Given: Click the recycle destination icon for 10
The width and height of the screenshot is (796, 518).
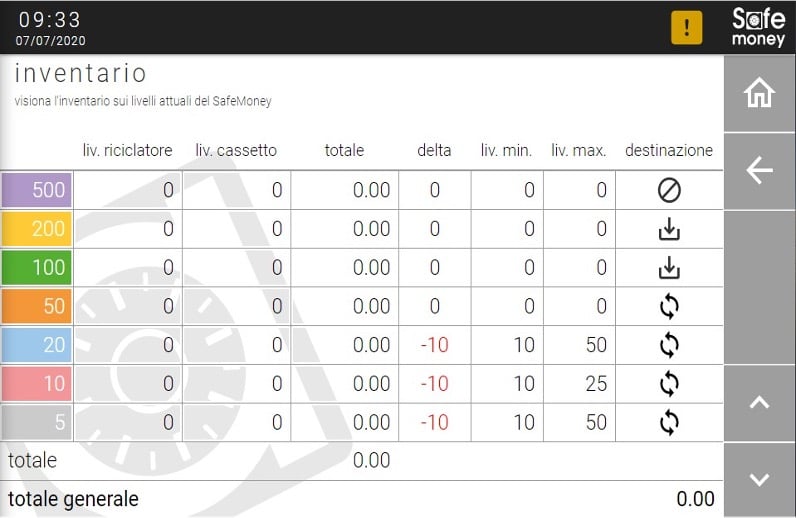Looking at the screenshot, I should click(669, 383).
